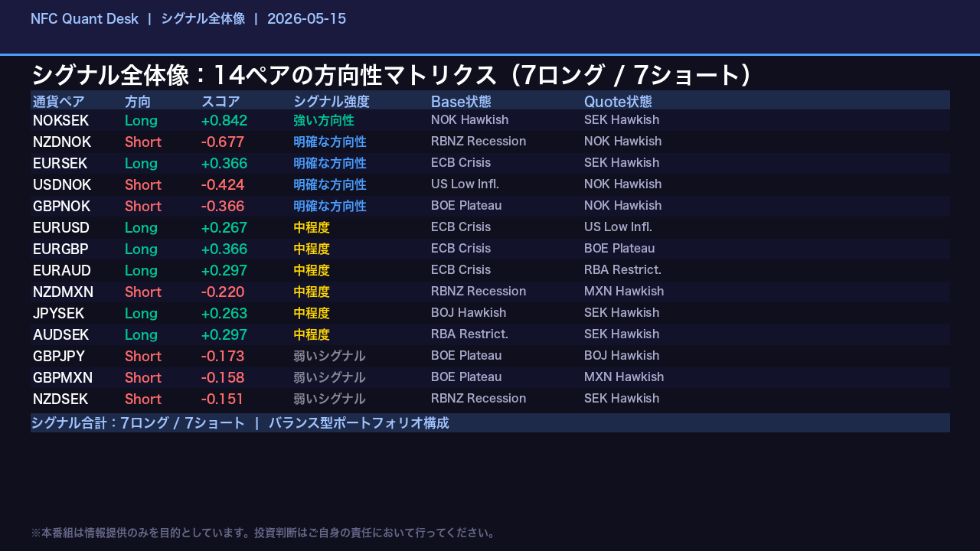The height and width of the screenshot is (551, 980).
Task: Select the GBPMXN pair cell
Action: coord(63,377)
